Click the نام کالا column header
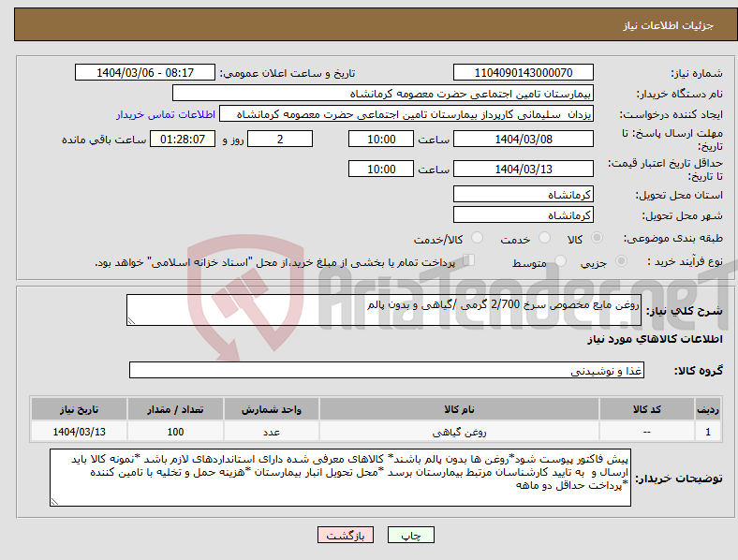The width and height of the screenshot is (738, 560). pyautogui.click(x=459, y=409)
